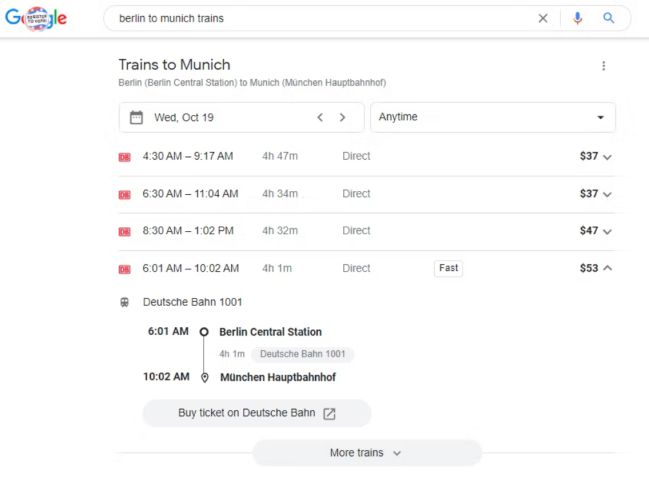The image size is (649, 482).
Task: Go to previous day arrow
Action: tap(320, 118)
